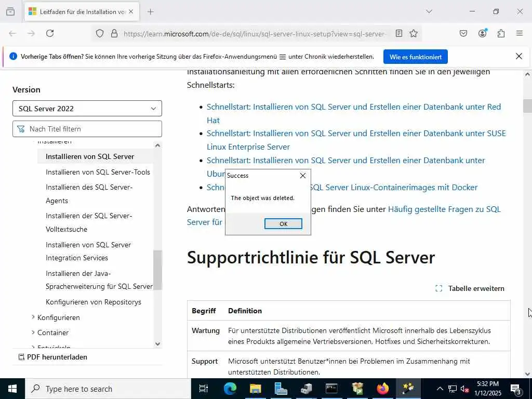
Task: Close the Leitfaden für die Installation tab
Action: 131,11
